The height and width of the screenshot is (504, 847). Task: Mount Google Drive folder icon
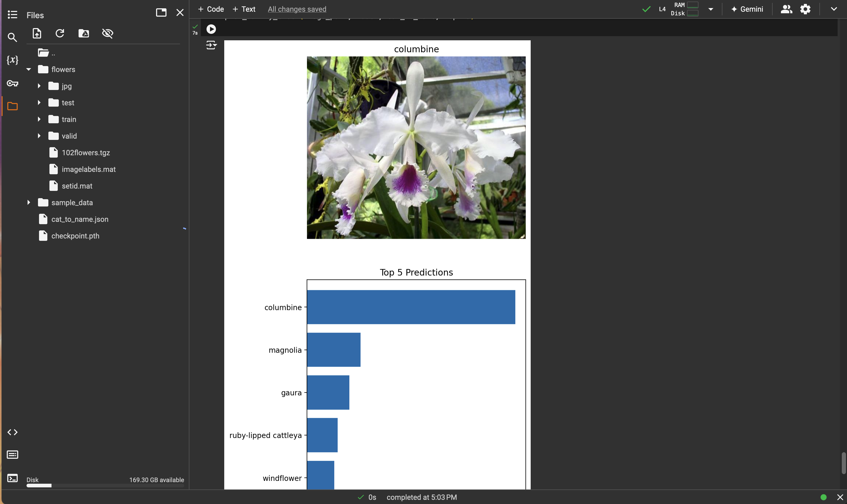click(84, 33)
